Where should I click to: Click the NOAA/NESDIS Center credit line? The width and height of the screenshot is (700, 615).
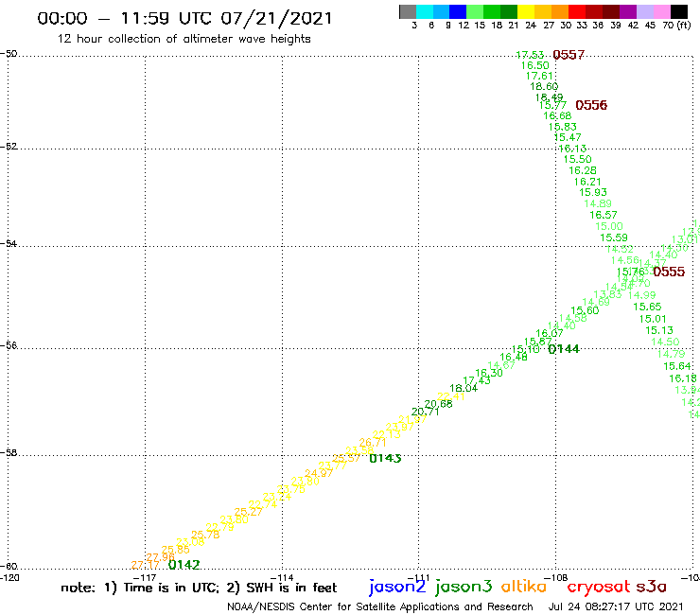(380, 607)
